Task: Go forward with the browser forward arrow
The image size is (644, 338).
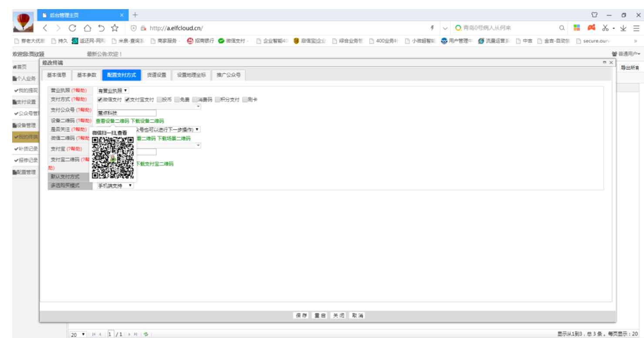Action: point(58,28)
